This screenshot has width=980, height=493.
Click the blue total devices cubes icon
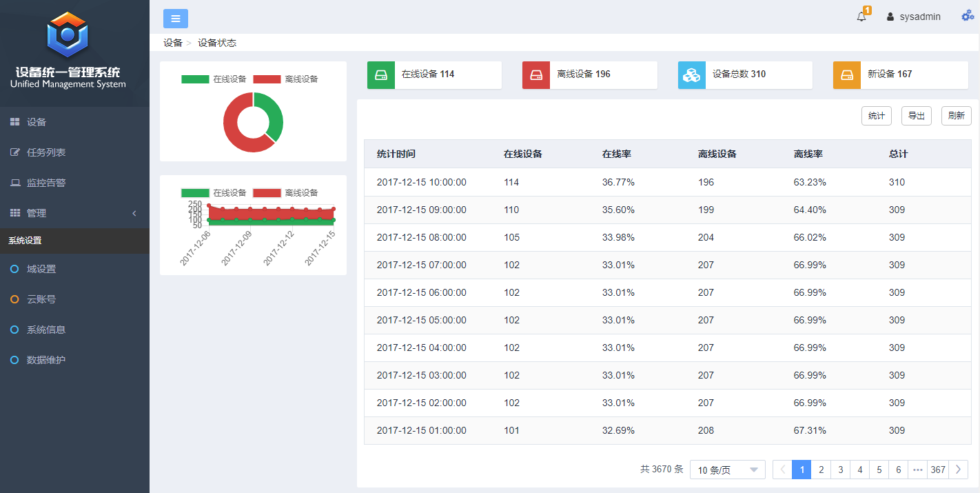(691, 75)
